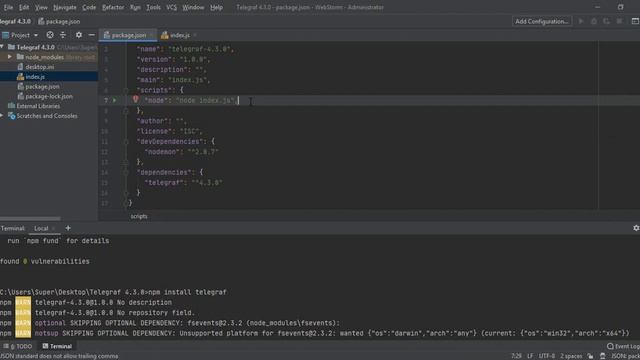Select package-lock.json in project tree
The height and width of the screenshot is (360, 640).
tap(49, 96)
